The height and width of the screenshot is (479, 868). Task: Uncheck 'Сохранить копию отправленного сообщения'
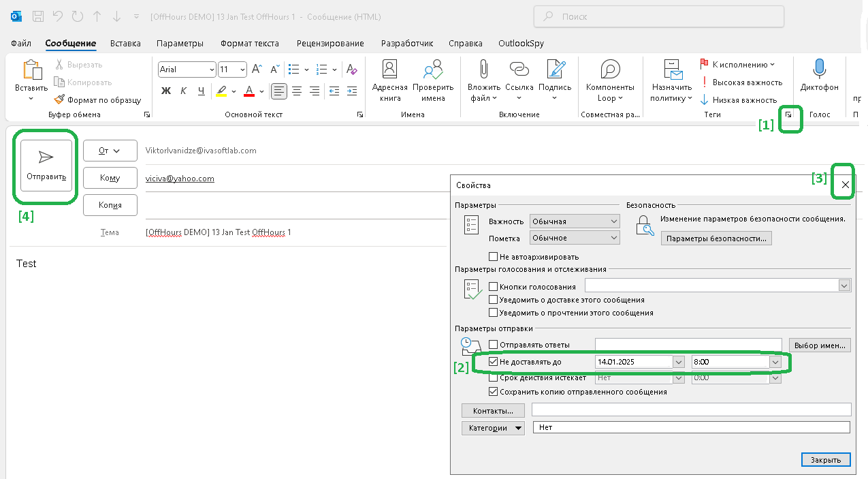point(494,392)
